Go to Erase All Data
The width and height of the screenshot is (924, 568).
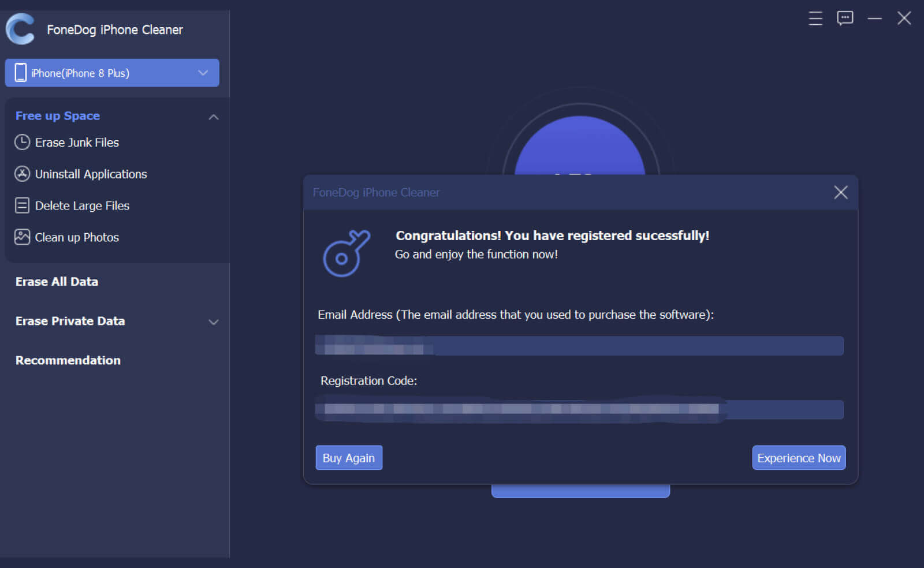coord(57,282)
